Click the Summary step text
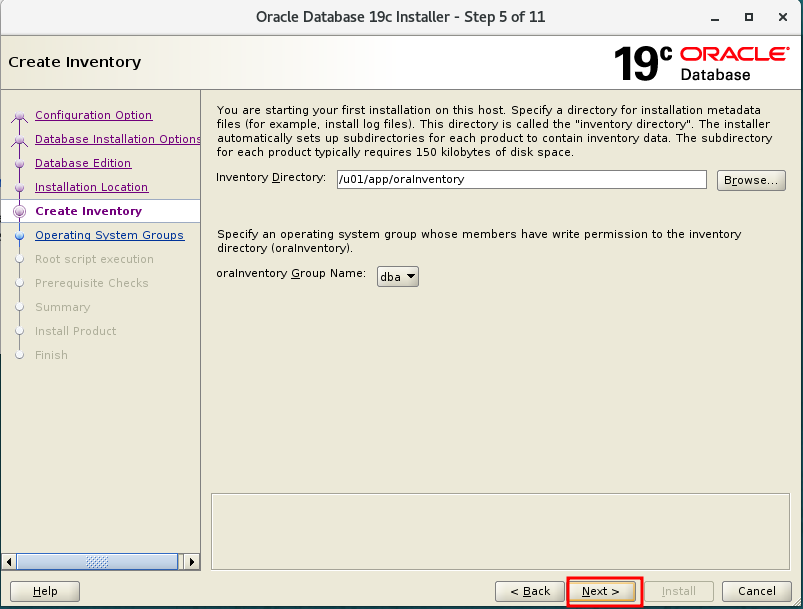803x609 pixels. pos(62,307)
